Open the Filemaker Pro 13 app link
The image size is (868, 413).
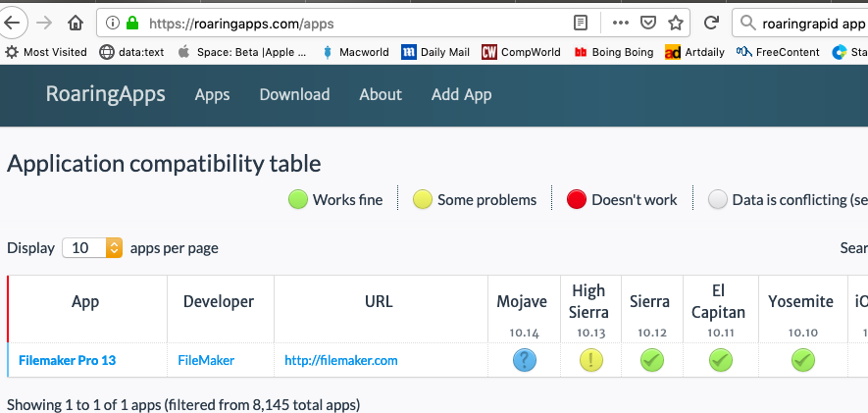coord(67,360)
